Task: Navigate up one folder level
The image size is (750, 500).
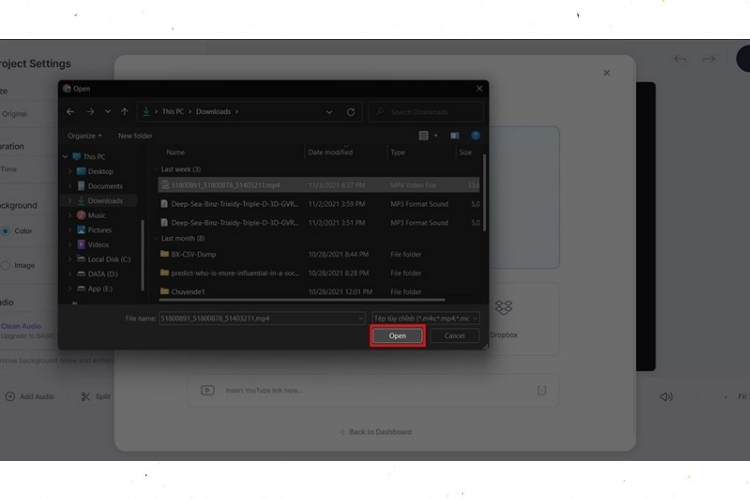Action: pyautogui.click(x=124, y=111)
